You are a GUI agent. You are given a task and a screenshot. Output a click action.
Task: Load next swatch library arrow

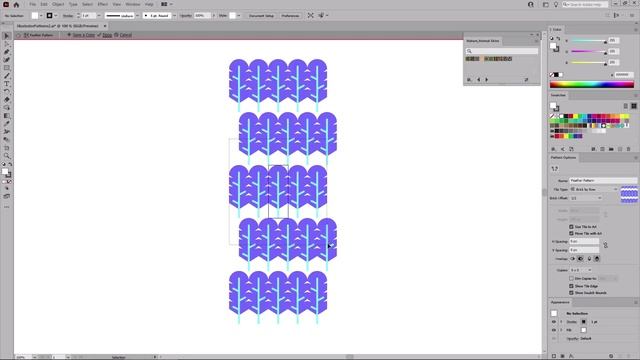click(x=487, y=80)
